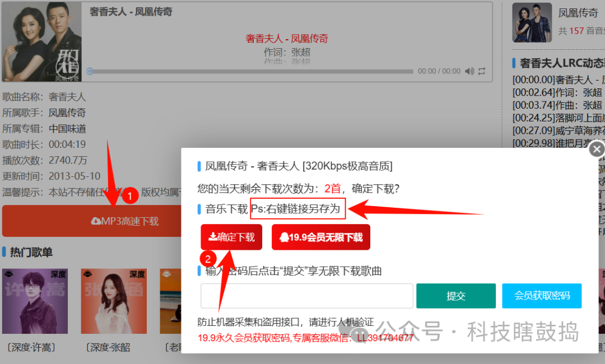Viewport: 605px width, 364px height.
Task: Open the 深度·许嵩 playlist thumbnail
Action: [x=35, y=302]
